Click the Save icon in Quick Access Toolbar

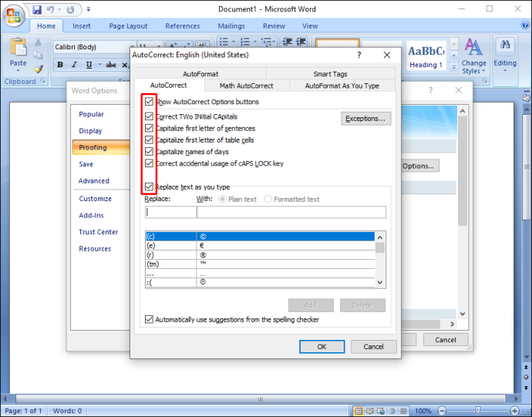point(37,9)
